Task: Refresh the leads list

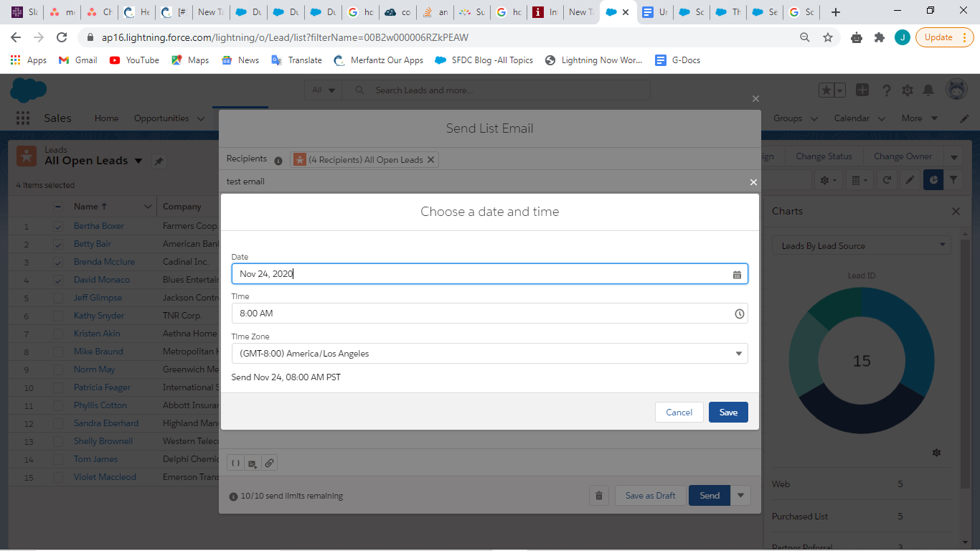Action: pos(887,180)
